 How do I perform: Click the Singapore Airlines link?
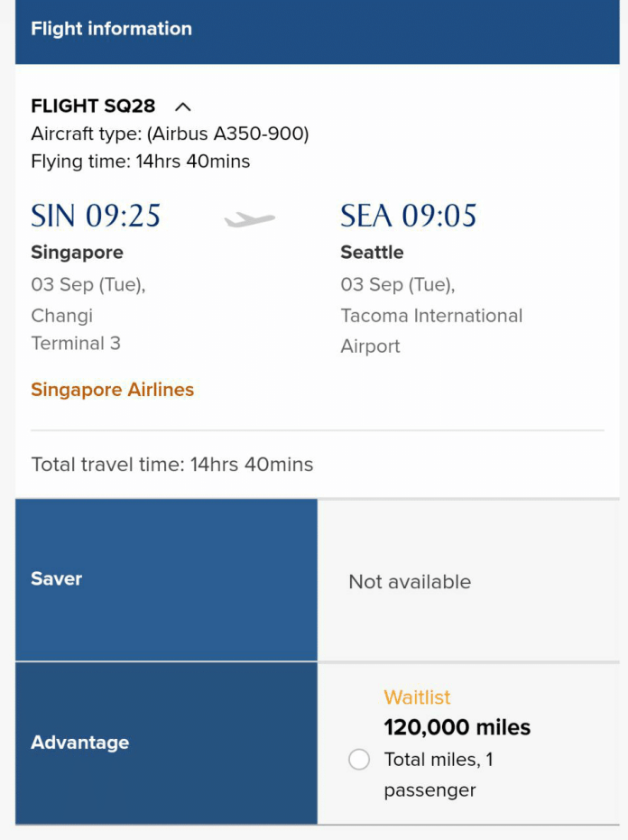[x=113, y=390]
